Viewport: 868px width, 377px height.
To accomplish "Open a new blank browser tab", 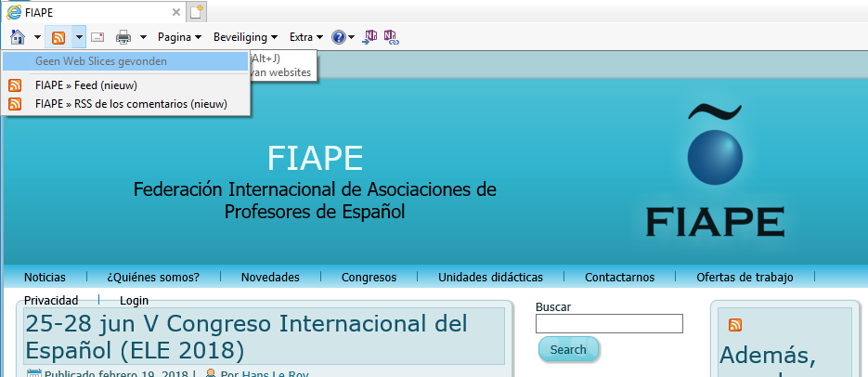I will 196,12.
